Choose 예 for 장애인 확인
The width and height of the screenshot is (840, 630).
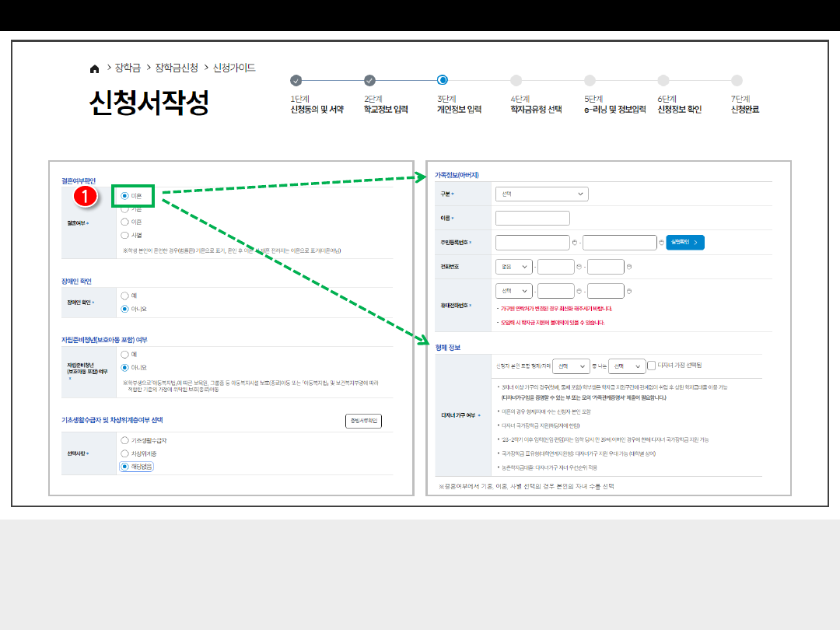tap(124, 296)
